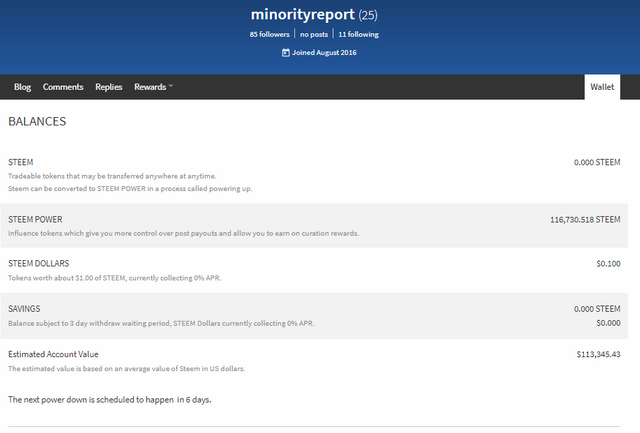Click the Joined August 2016 text
The height and width of the screenshot is (433, 640).
(324, 53)
